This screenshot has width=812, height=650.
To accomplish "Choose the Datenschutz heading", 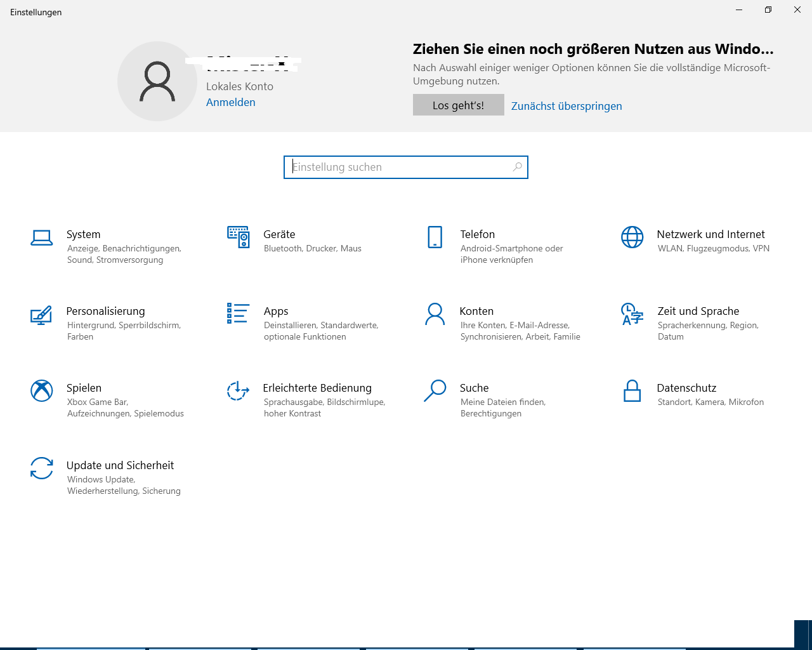I will tap(686, 388).
